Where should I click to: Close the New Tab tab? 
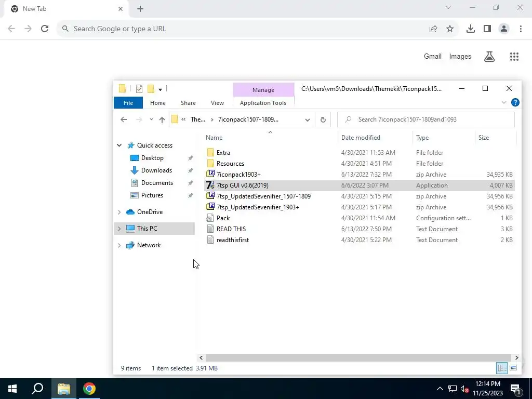coord(121,9)
